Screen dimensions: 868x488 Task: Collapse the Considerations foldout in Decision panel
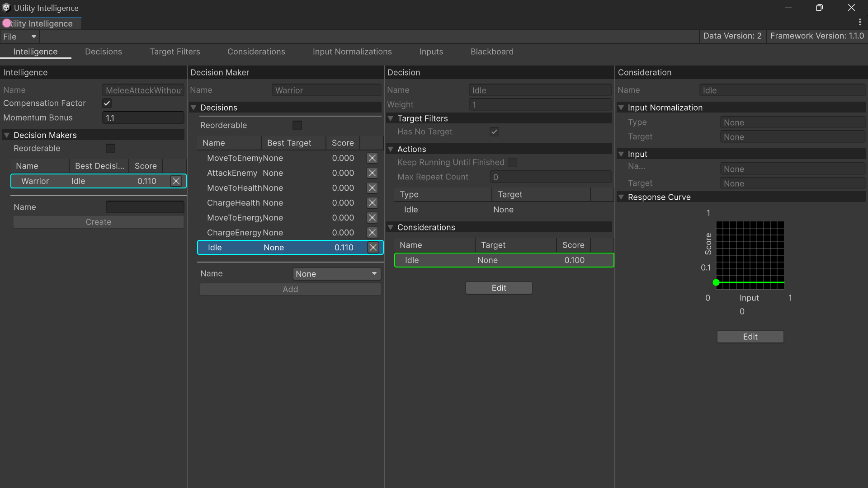[x=391, y=227]
